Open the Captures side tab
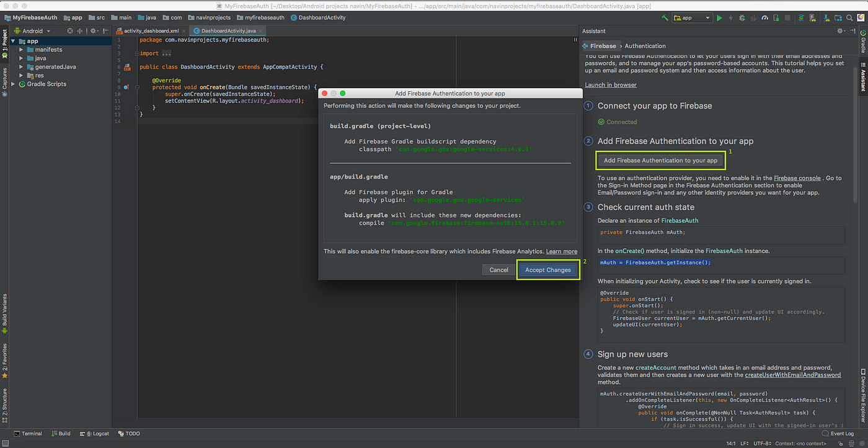868x448 pixels. pos(4,81)
